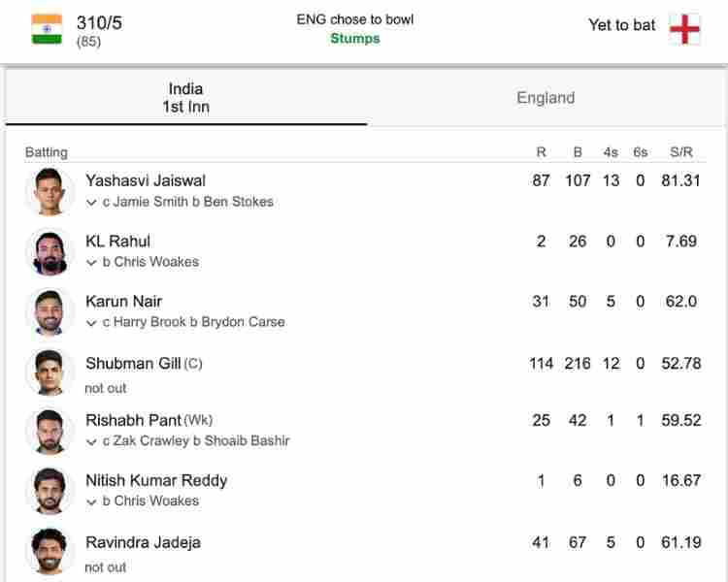Click Rishabh Pant's player avatar

tap(50, 431)
